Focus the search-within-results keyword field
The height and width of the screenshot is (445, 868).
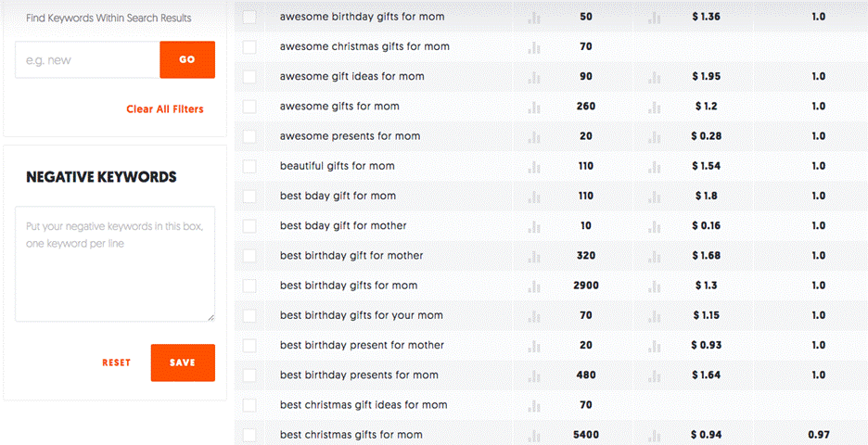(87, 60)
